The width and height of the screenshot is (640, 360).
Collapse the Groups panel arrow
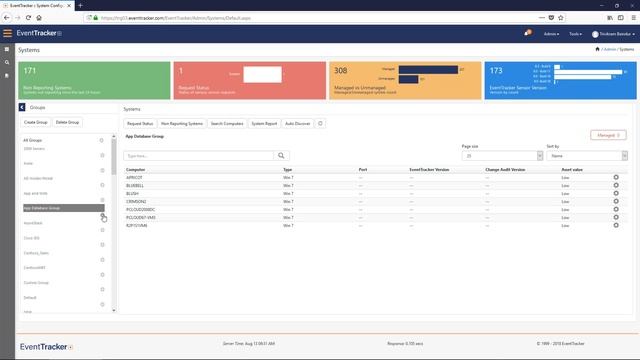pos(22,107)
